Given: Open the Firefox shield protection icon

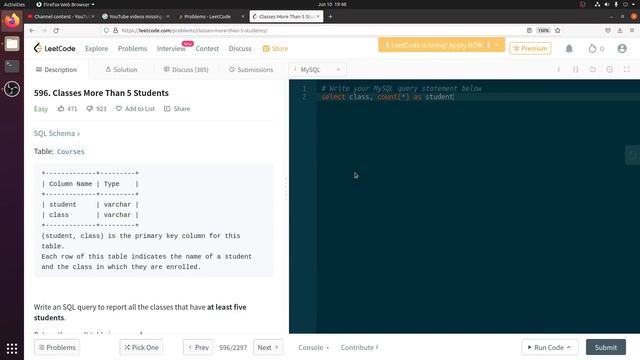Looking at the screenshot, I should (x=106, y=31).
